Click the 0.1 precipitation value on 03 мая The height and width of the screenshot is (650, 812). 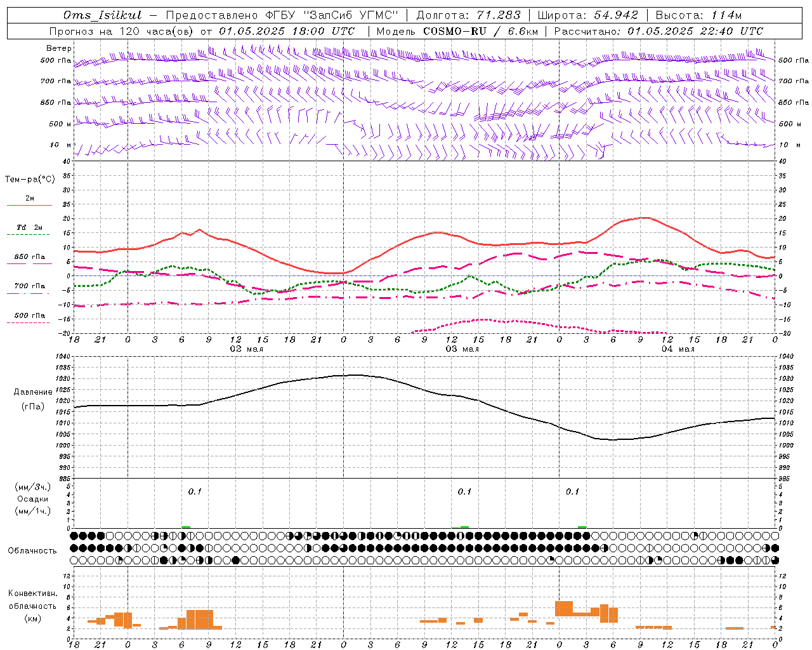[464, 491]
